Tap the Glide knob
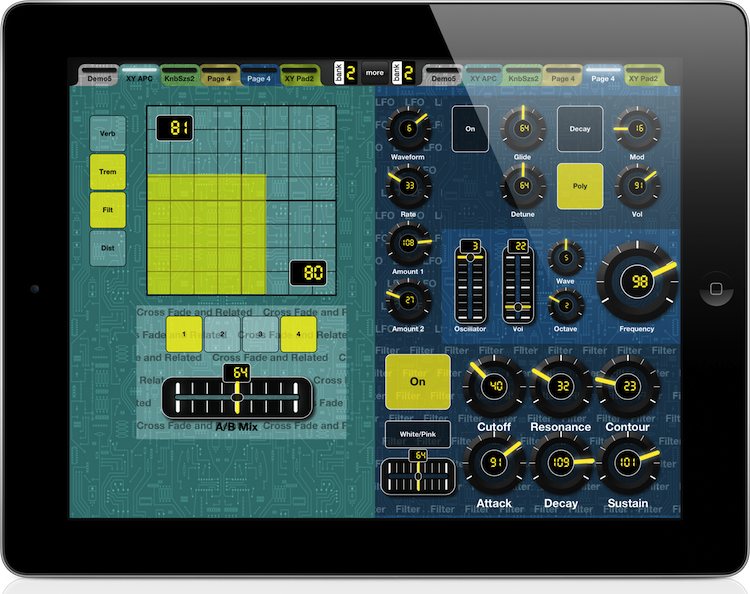 (523, 129)
